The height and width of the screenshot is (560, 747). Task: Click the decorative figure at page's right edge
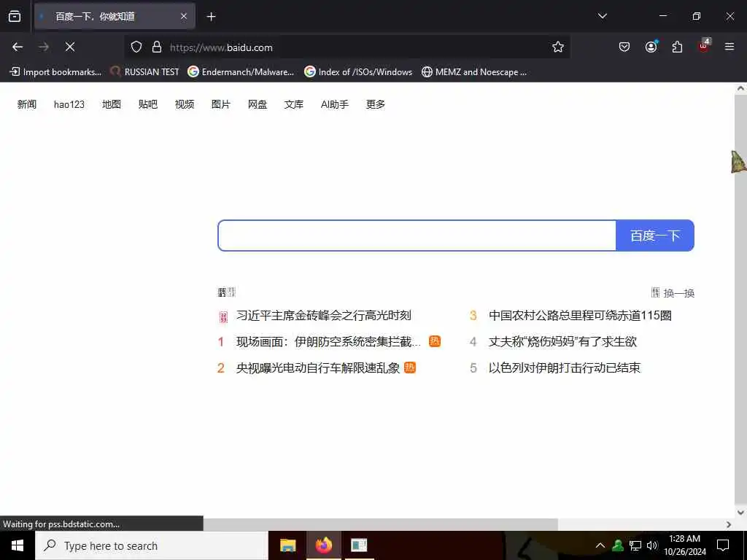[x=739, y=162]
